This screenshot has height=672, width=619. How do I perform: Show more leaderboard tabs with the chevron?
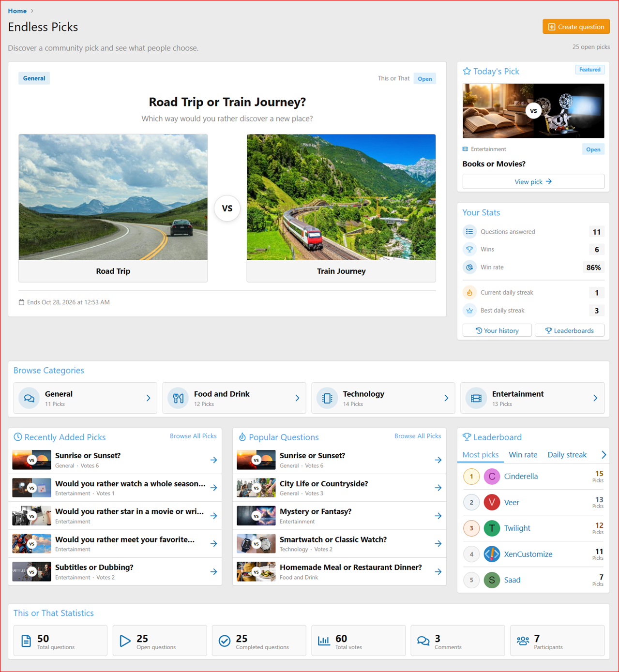pyautogui.click(x=604, y=455)
